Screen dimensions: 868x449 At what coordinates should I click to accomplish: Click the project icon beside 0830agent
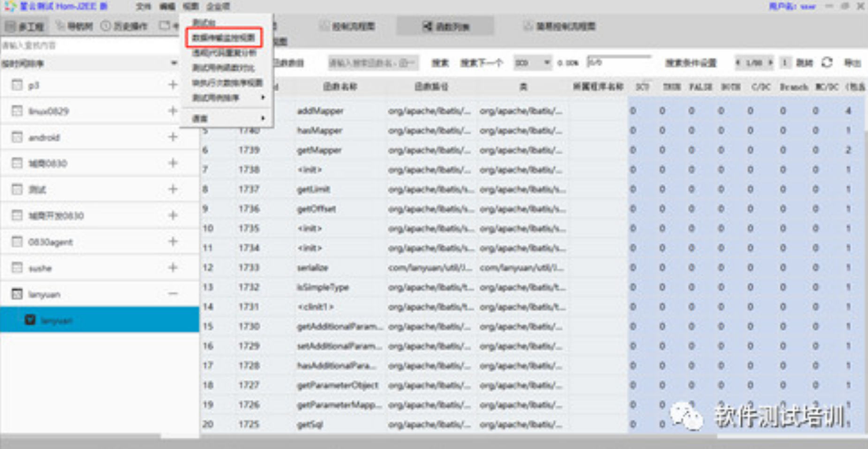[x=17, y=242]
